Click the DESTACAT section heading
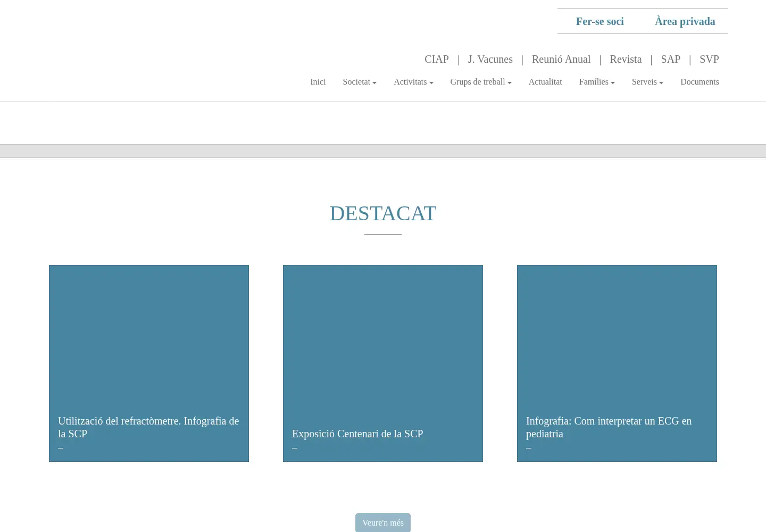The height and width of the screenshot is (532, 766). pos(383,213)
